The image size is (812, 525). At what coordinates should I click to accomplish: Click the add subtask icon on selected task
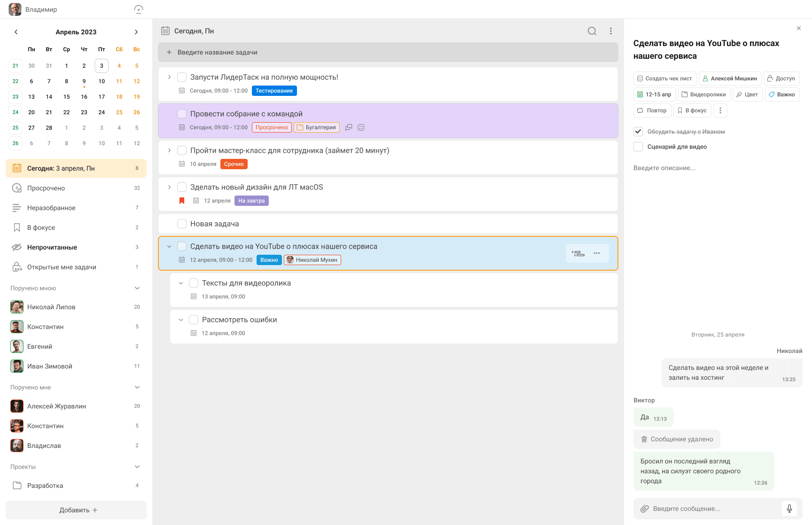pyautogui.click(x=578, y=253)
